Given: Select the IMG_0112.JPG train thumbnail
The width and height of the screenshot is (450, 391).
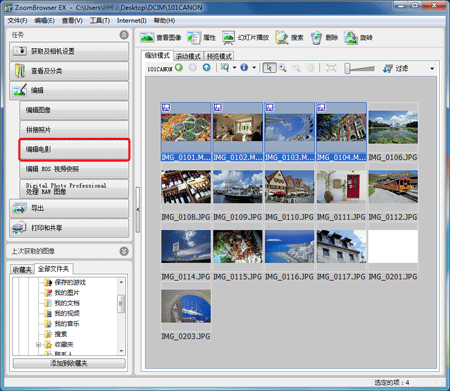Looking at the screenshot, I should [x=393, y=187].
